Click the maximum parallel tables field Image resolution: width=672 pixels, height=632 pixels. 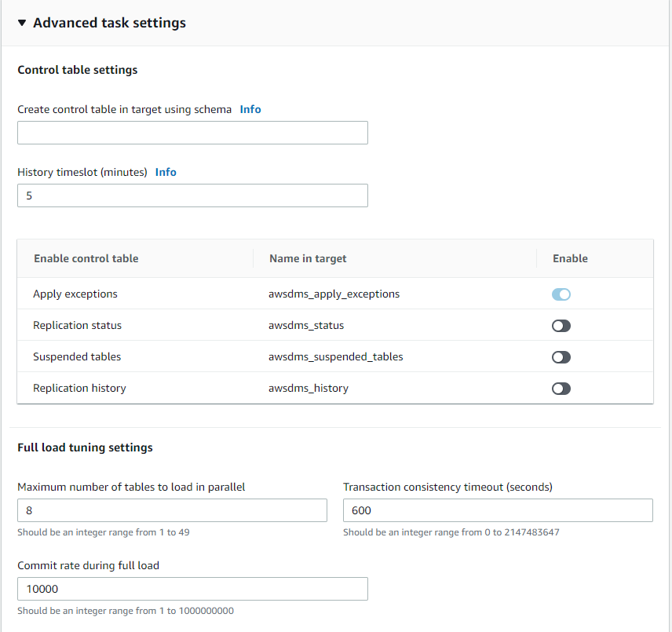coord(172,510)
